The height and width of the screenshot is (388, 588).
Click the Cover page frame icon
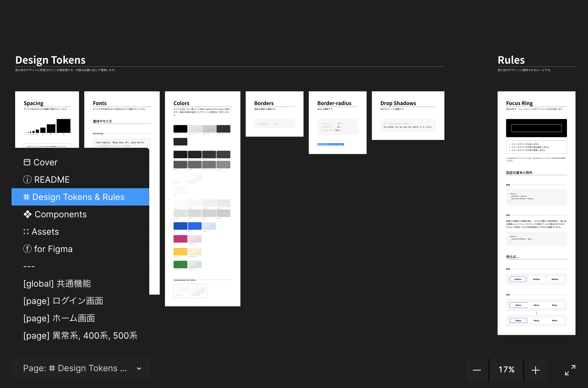coord(27,162)
